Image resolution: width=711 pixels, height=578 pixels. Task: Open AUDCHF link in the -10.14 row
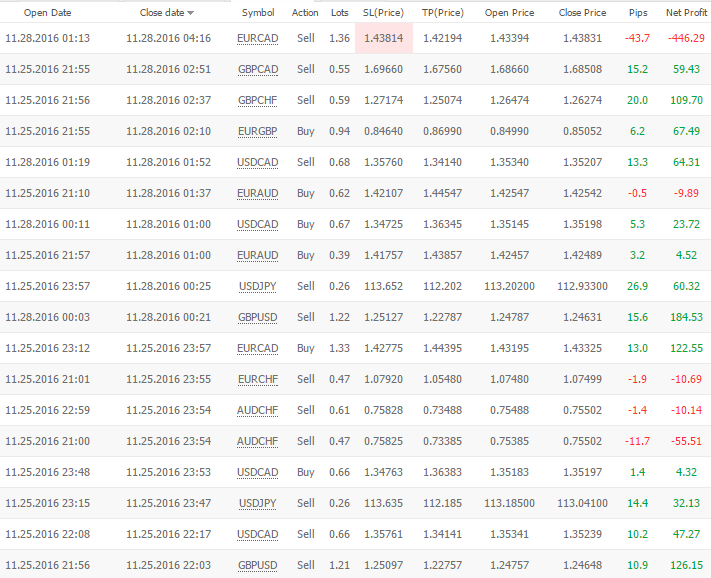(x=258, y=410)
